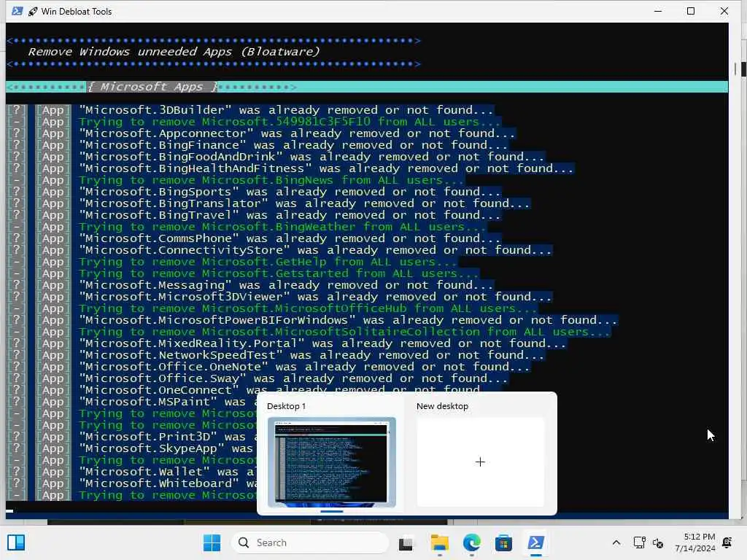Viewport: 747px width, 560px height.
Task: Click the Microsoft.BingWeather removal line
Action: (282, 227)
